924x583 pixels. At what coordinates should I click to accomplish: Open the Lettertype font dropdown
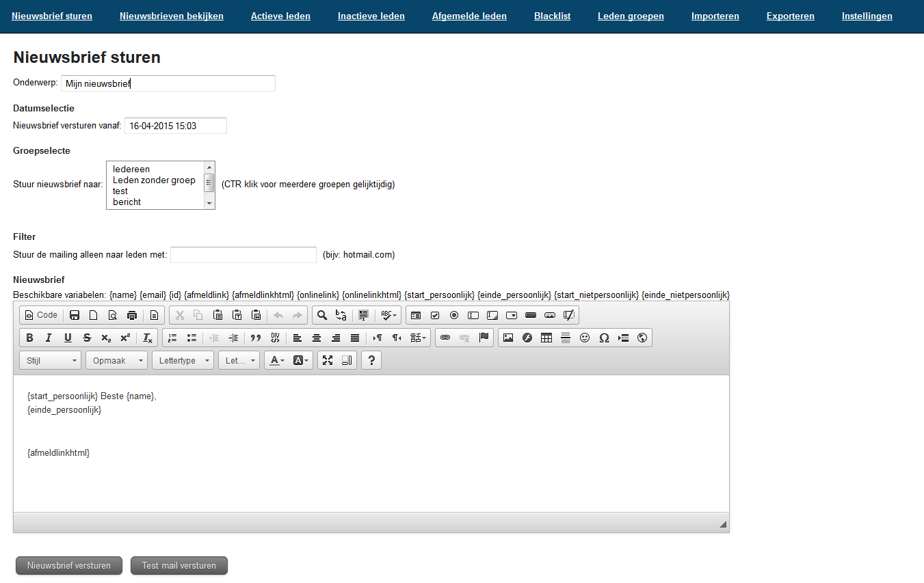tap(183, 360)
